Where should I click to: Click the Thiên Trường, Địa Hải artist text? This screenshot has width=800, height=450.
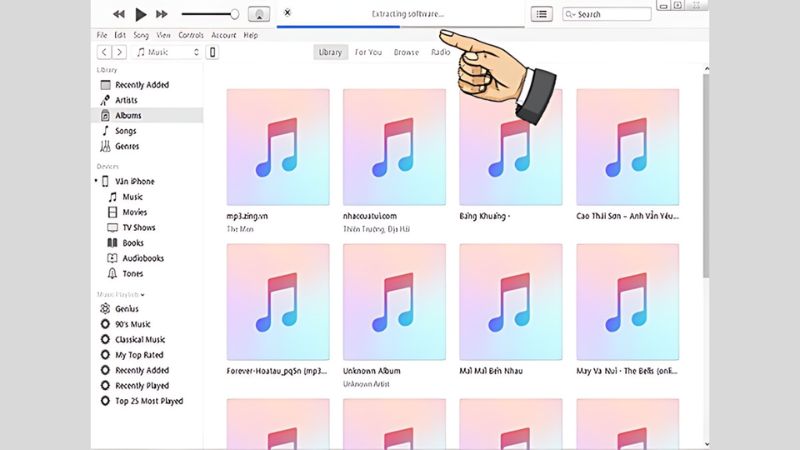coord(377,229)
